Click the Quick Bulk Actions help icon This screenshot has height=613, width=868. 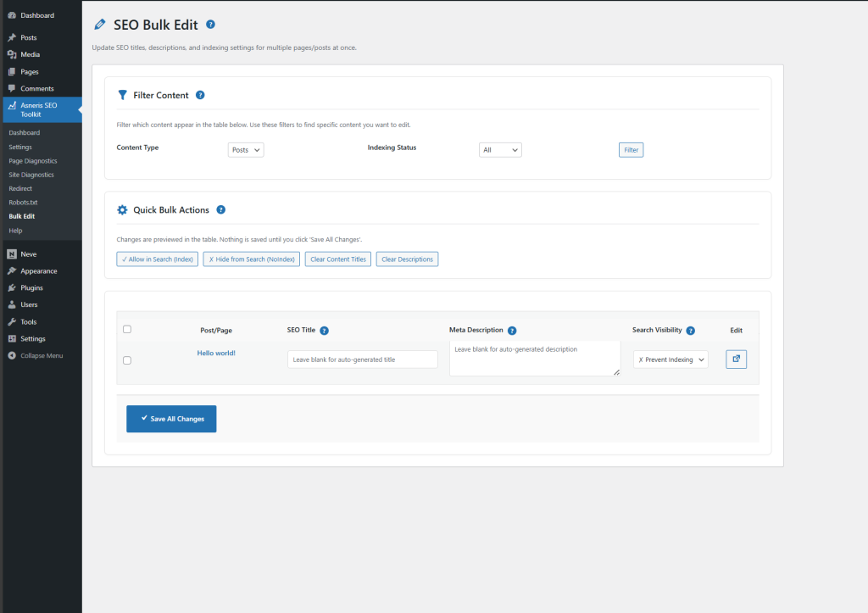222,209
